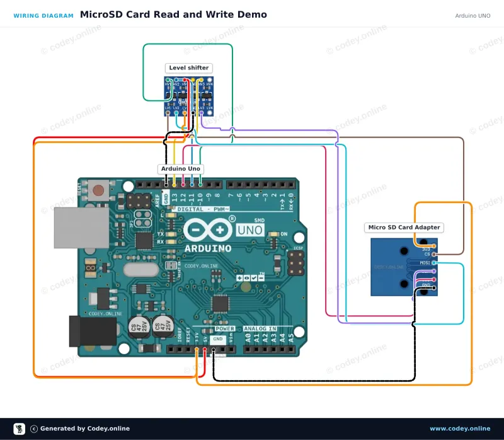
Task: Click the SD adapter 3V3 pin
Action: (434, 246)
